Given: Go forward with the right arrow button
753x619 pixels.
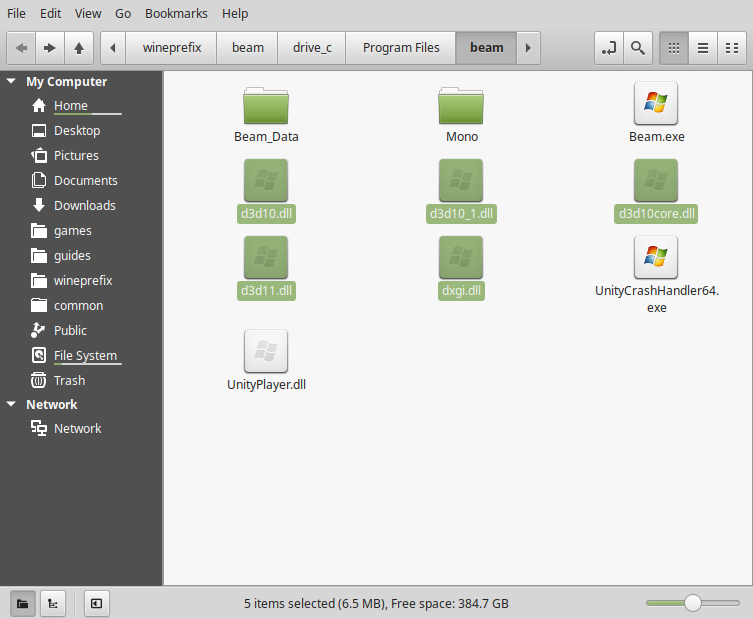Looking at the screenshot, I should pos(49,48).
